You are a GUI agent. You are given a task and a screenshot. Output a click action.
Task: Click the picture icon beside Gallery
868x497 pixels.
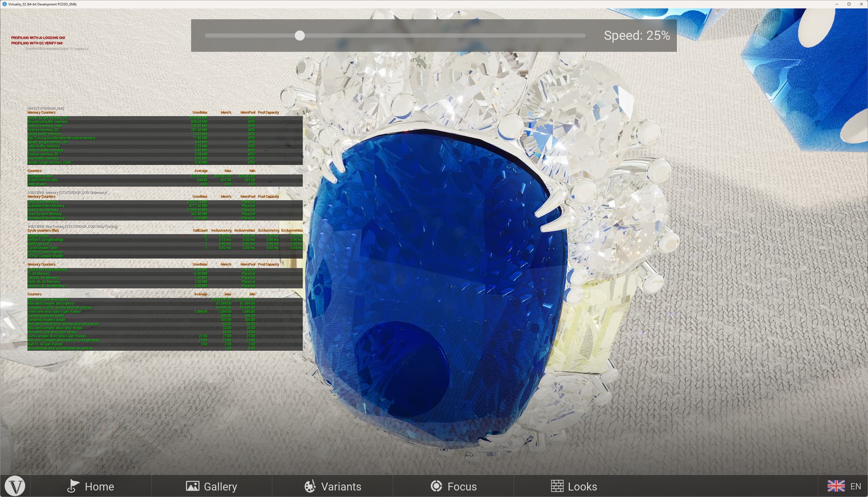pyautogui.click(x=192, y=486)
